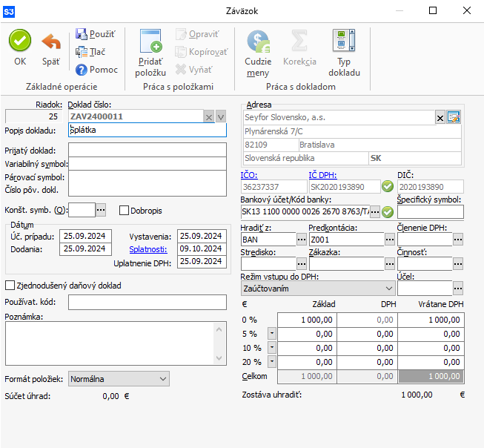The width and height of the screenshot is (484, 448).
Task: Click the Špecifický symbol field
Action: pos(431,212)
